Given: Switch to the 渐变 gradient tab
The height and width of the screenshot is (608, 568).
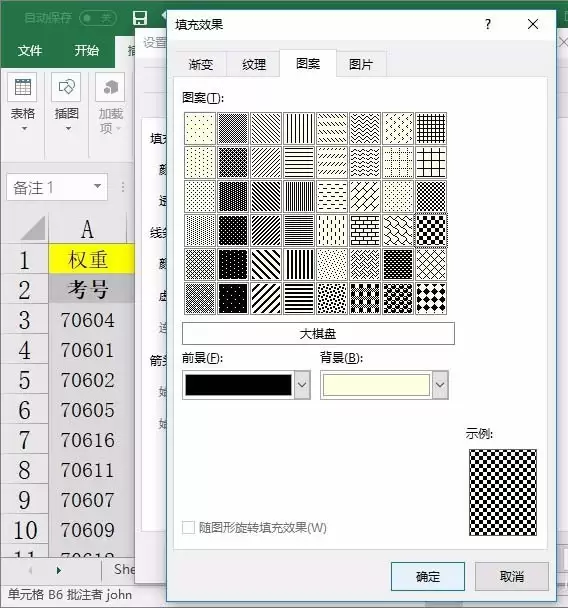Looking at the screenshot, I should pos(201,64).
